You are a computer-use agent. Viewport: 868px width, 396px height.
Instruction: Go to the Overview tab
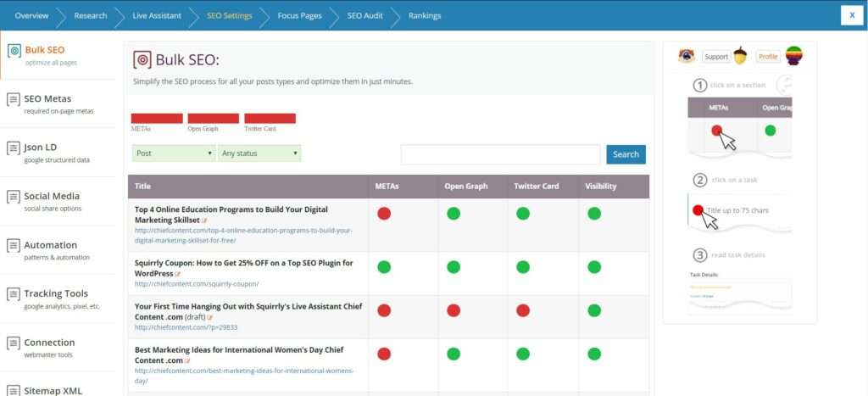pyautogui.click(x=31, y=15)
